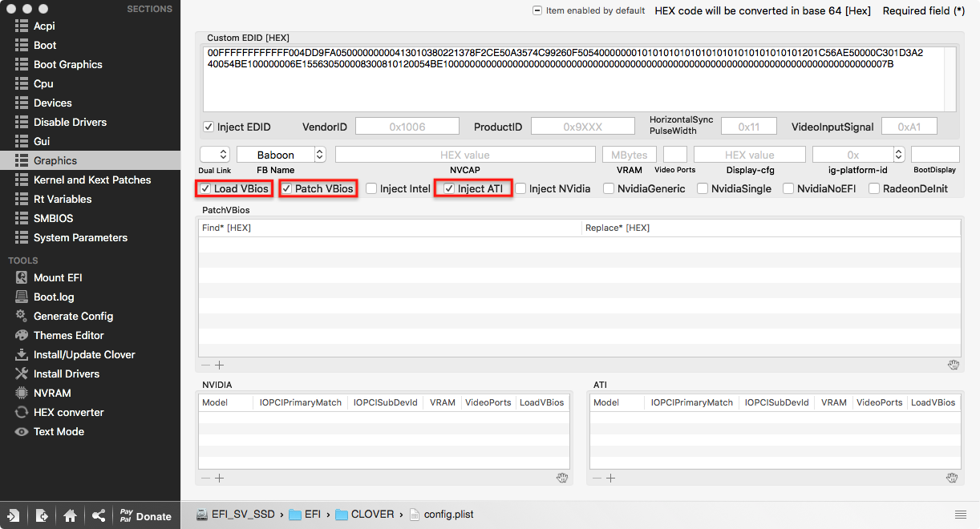Click the VideoInputSignal field
Viewport: 980px width, 529px height.
click(x=909, y=127)
